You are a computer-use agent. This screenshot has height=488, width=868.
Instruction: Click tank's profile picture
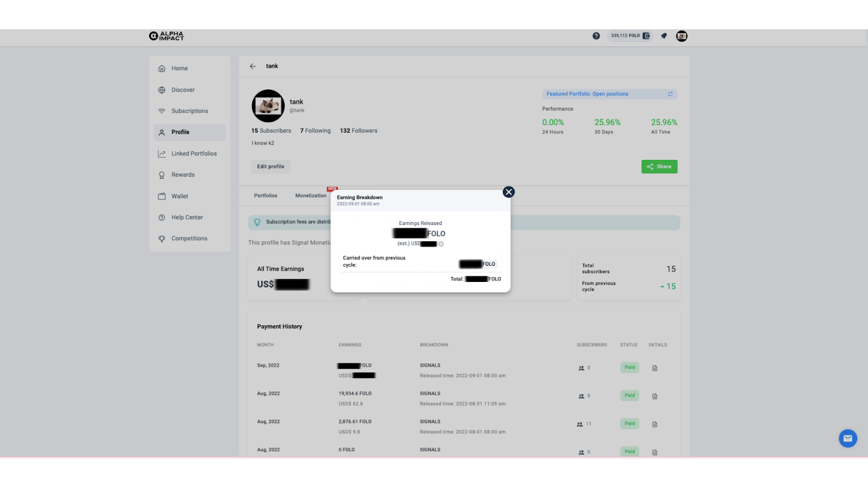(268, 106)
